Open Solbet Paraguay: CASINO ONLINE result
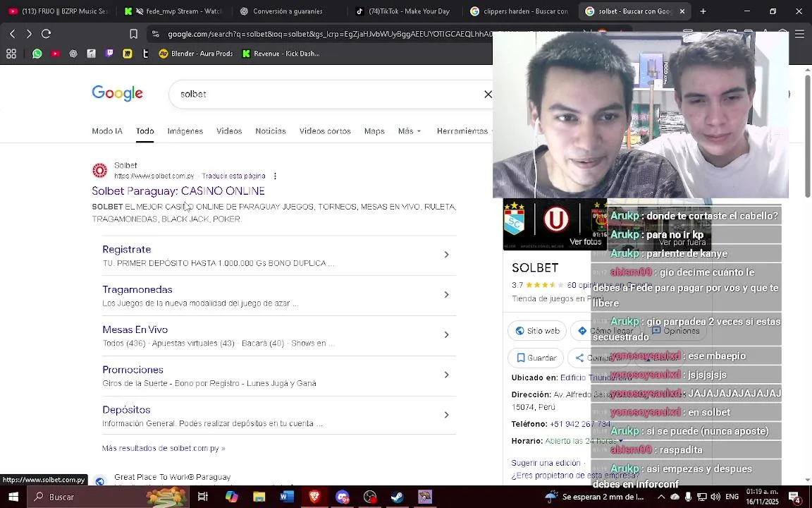Viewport: 812px width, 508px height. (x=178, y=190)
